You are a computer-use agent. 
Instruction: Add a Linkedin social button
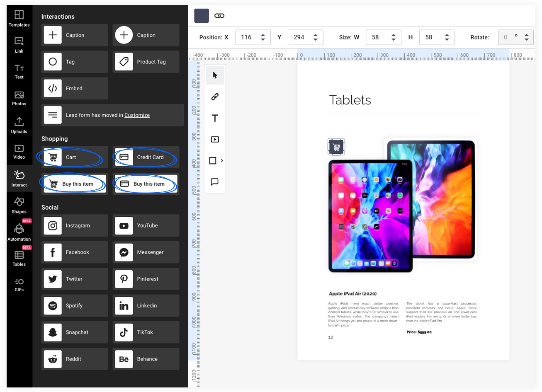pyautogui.click(x=146, y=305)
